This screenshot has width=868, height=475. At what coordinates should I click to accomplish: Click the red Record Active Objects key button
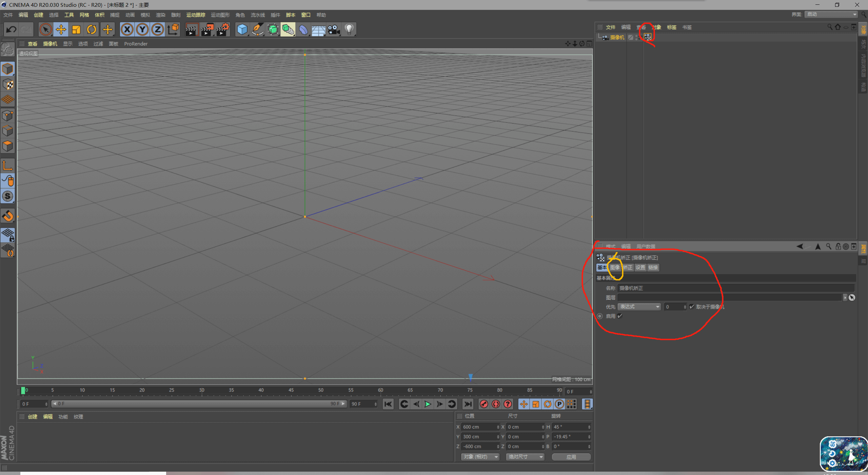[484, 404]
